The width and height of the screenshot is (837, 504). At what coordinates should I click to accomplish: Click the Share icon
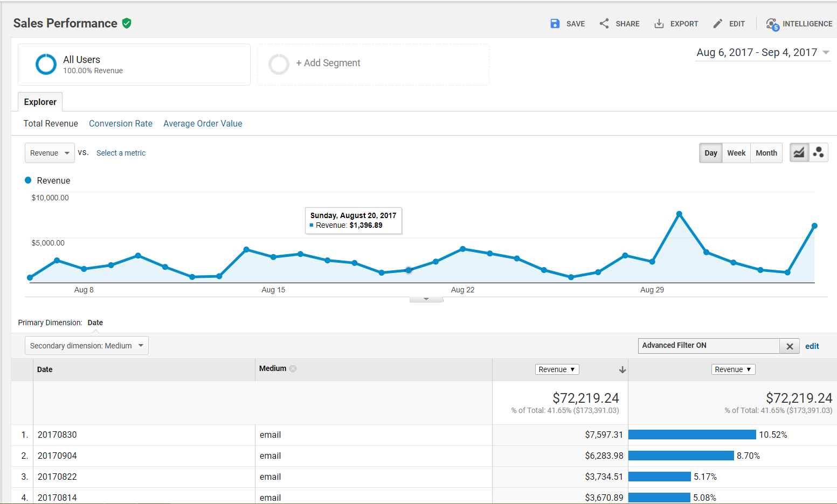[604, 24]
